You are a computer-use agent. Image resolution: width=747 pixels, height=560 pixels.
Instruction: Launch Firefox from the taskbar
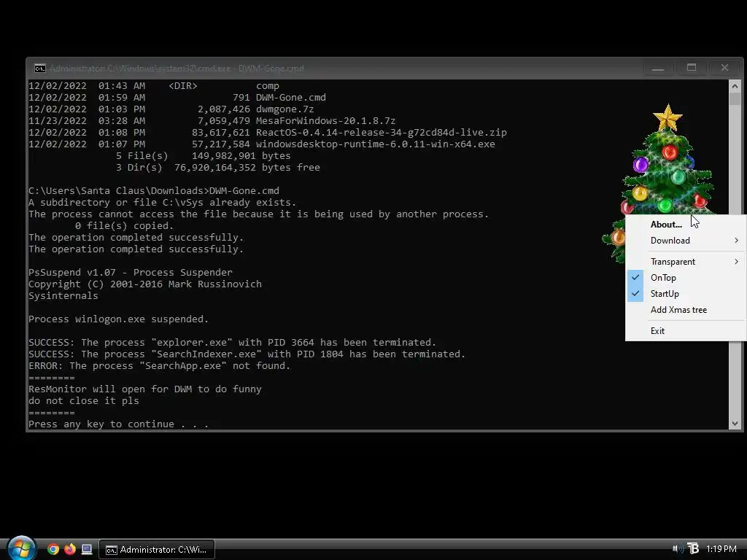point(70,549)
